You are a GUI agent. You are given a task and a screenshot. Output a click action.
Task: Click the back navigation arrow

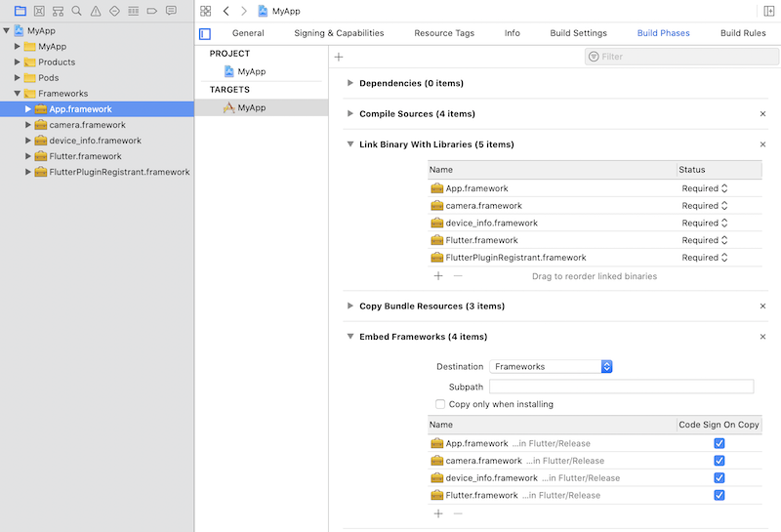[x=226, y=11]
